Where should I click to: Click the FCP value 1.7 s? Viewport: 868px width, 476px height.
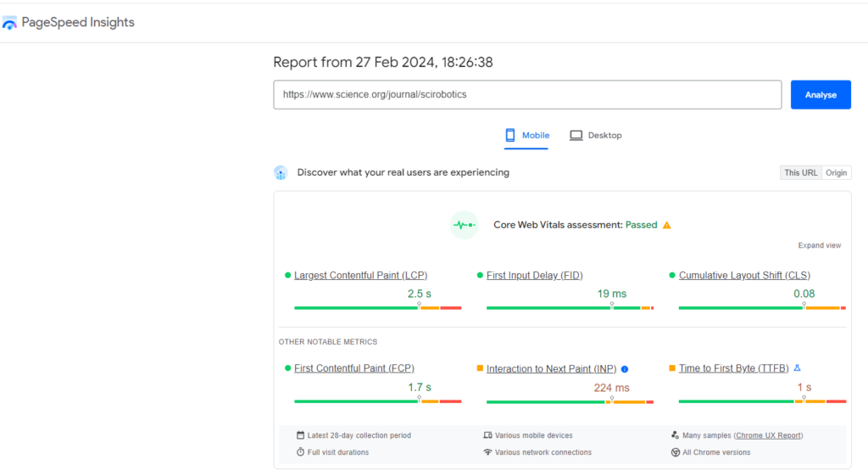419,388
